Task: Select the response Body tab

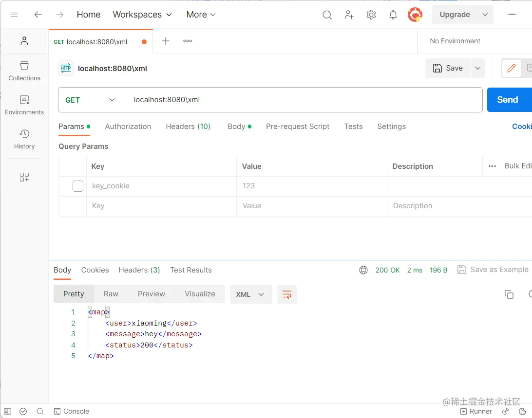Action: pos(62,270)
